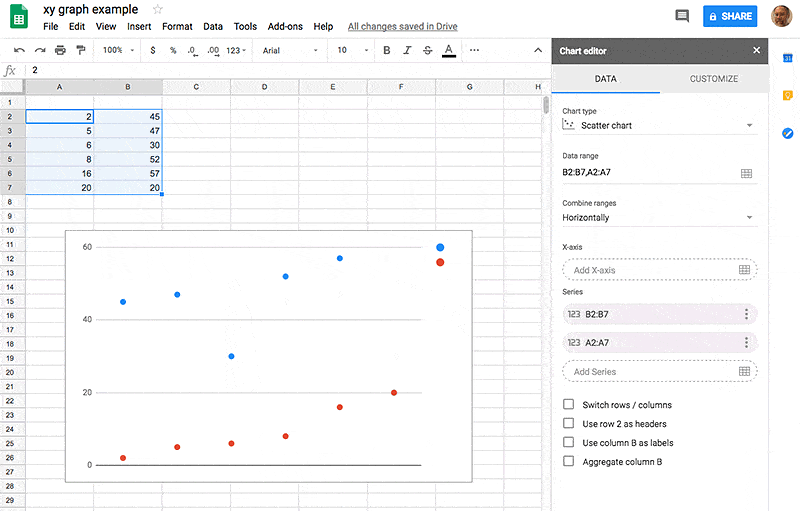Click the undo icon in toolbar

click(19, 50)
